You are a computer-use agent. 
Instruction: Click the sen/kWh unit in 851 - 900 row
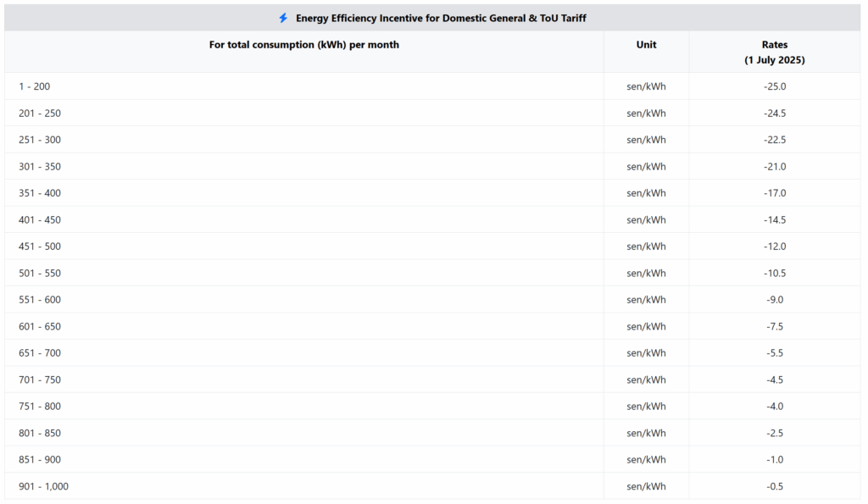646,460
